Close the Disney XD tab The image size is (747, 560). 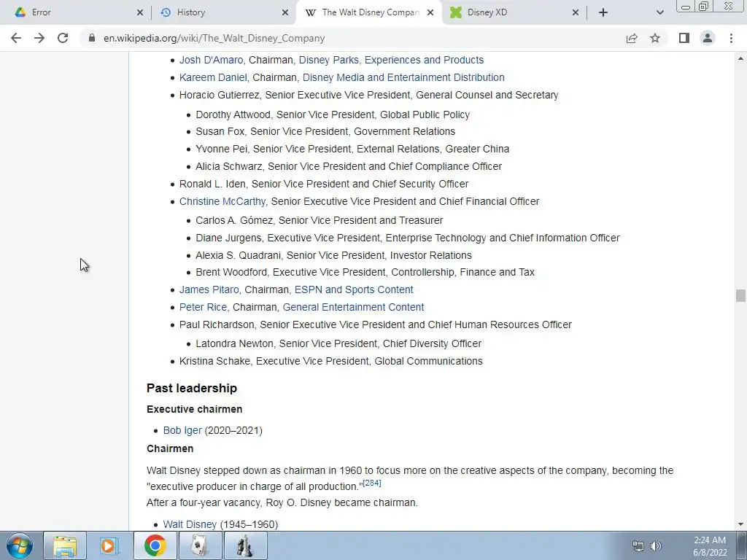pyautogui.click(x=576, y=12)
